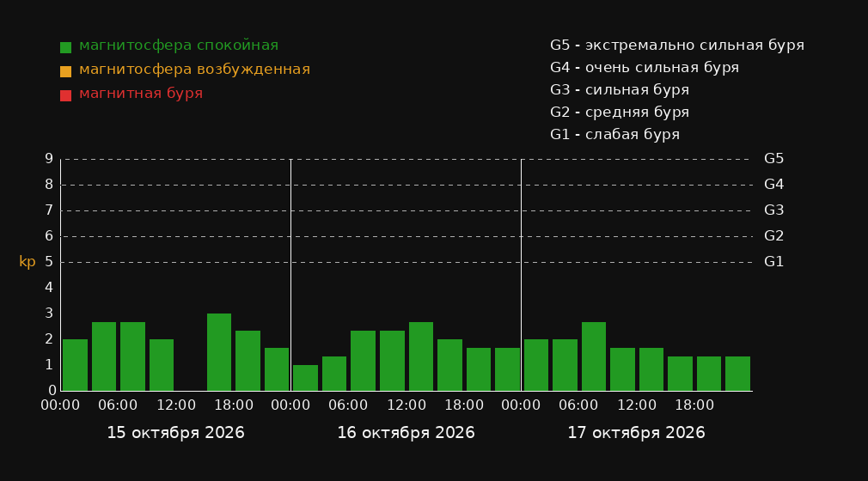The width and height of the screenshot is (868, 481).
Task: Click the orange 'kp' axis label
Action: tap(28, 262)
